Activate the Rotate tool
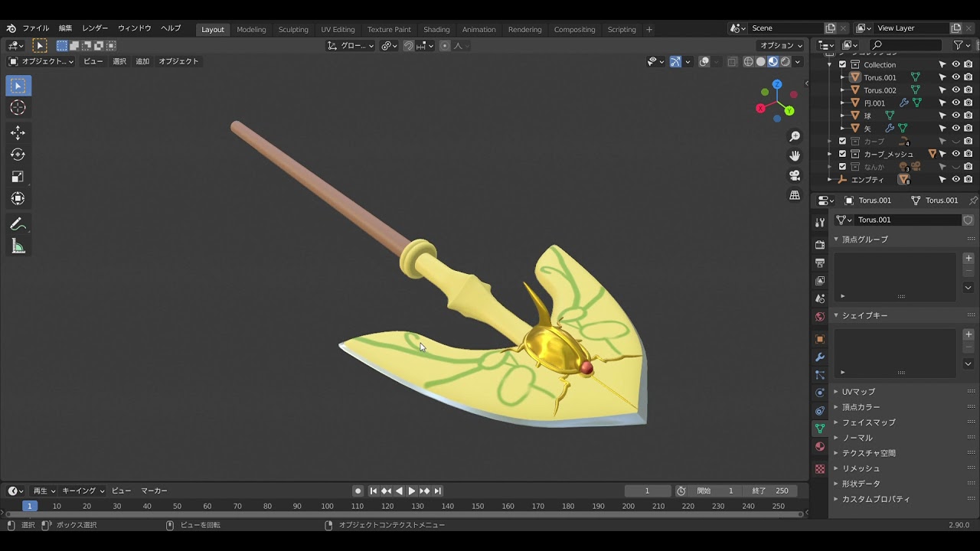 click(18, 155)
